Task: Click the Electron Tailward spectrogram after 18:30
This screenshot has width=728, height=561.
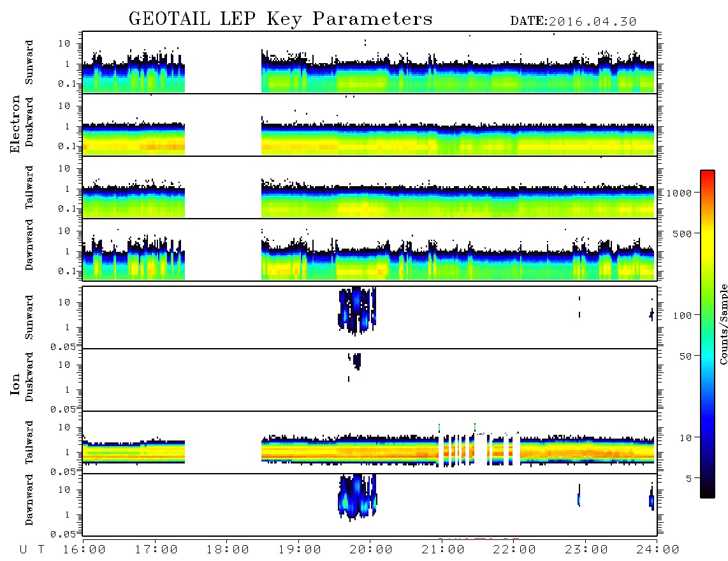Action: pos(458,200)
